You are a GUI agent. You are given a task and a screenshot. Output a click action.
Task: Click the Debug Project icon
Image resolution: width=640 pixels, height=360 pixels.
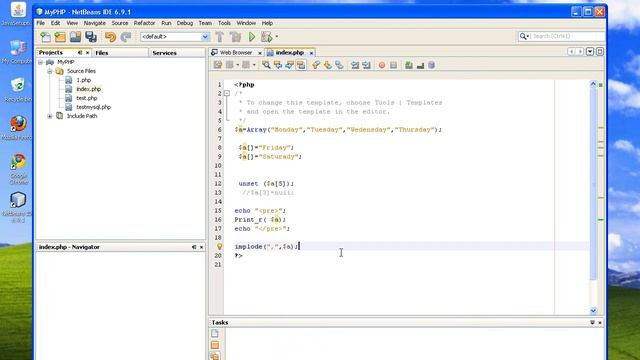pyautogui.click(x=267, y=37)
